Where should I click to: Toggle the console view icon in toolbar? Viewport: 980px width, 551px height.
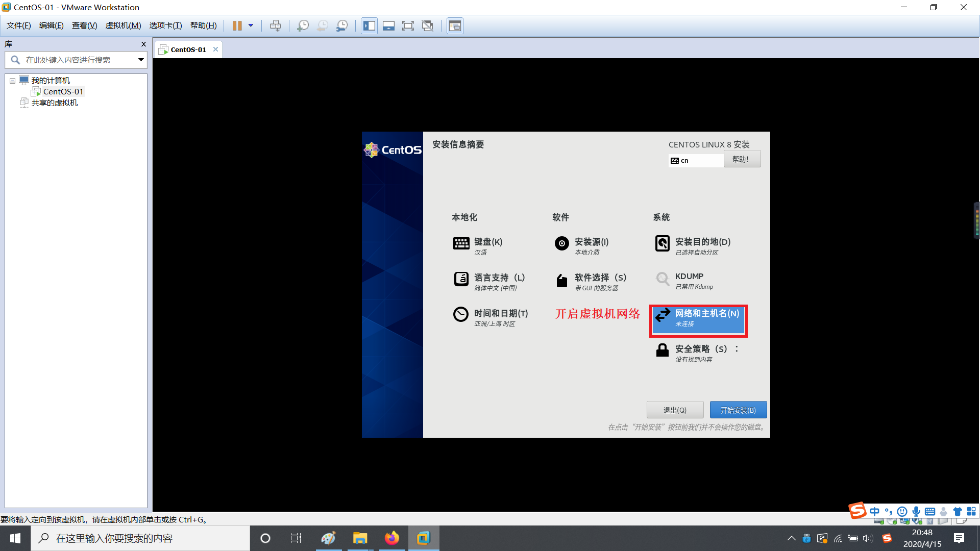455,26
